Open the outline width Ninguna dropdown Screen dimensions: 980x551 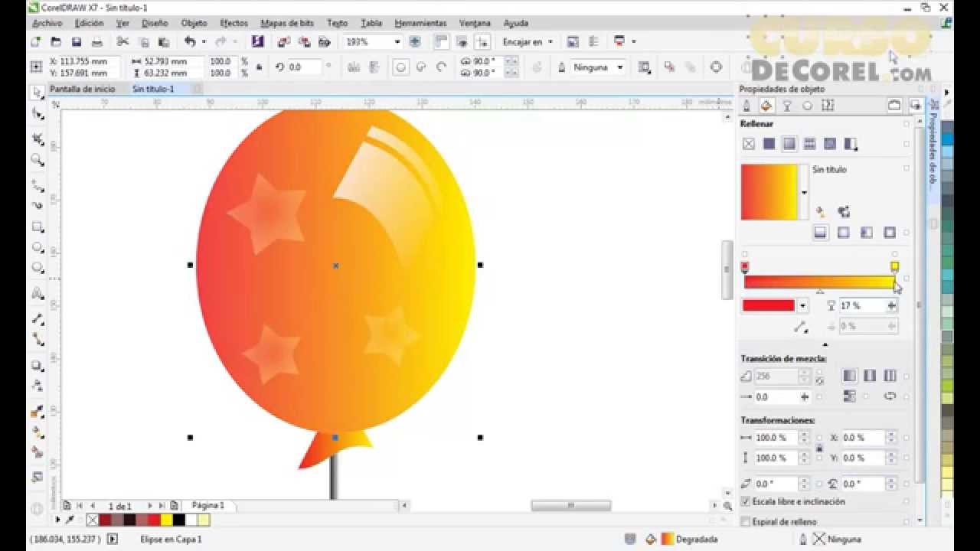(x=619, y=67)
